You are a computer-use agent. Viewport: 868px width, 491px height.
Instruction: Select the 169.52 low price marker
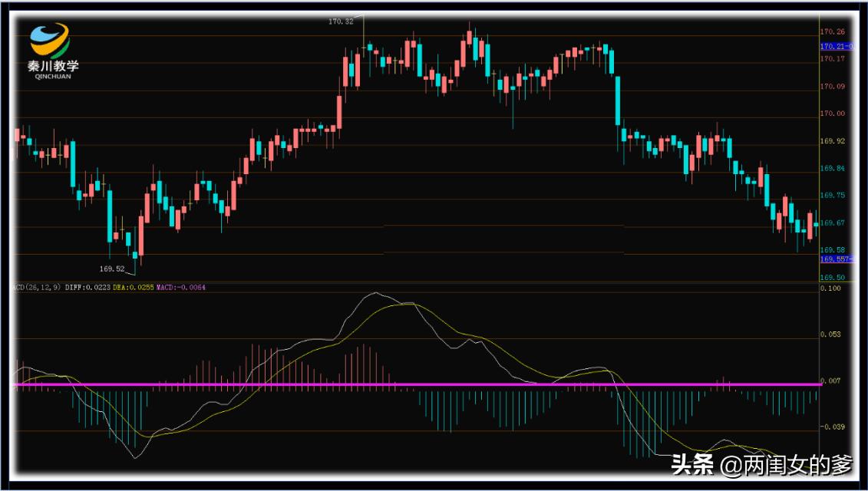pyautogui.click(x=112, y=269)
